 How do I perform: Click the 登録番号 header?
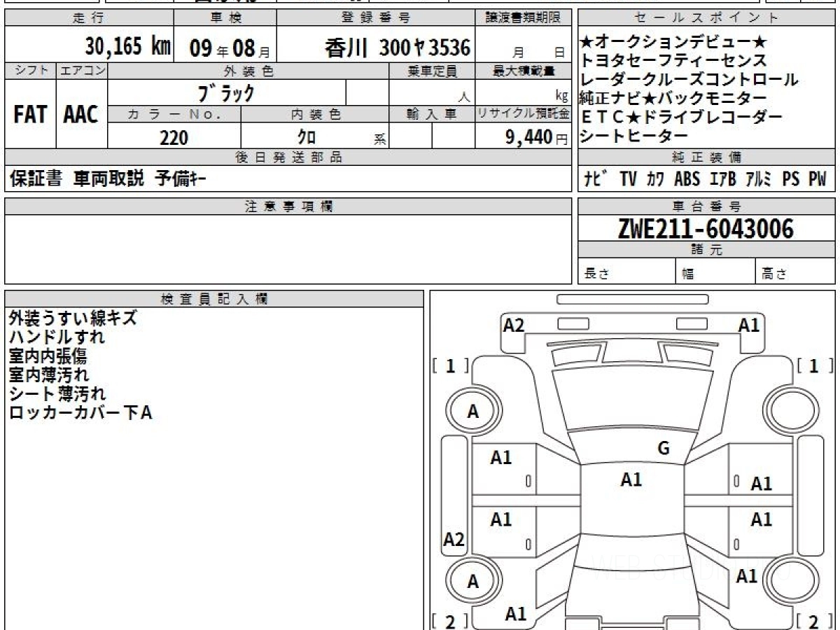[x=377, y=18]
